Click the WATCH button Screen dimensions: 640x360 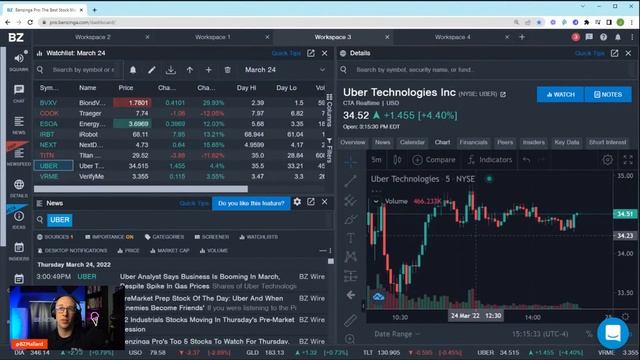click(560, 94)
